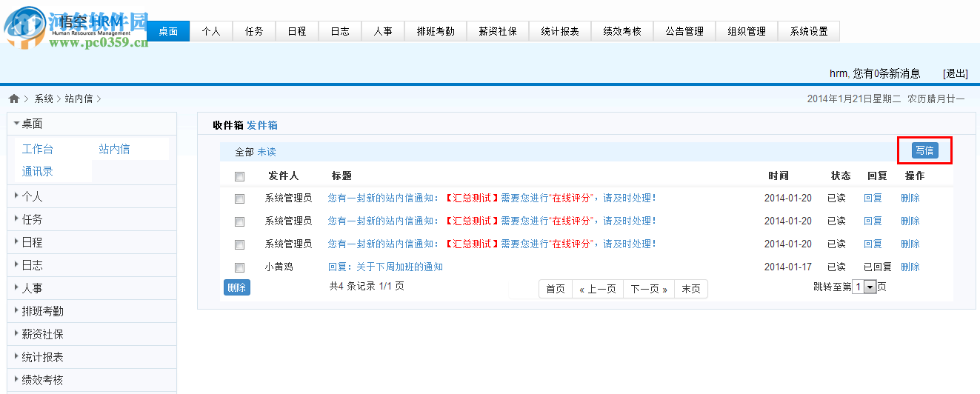Open the 跳转至第 page number dropdown

click(864, 287)
